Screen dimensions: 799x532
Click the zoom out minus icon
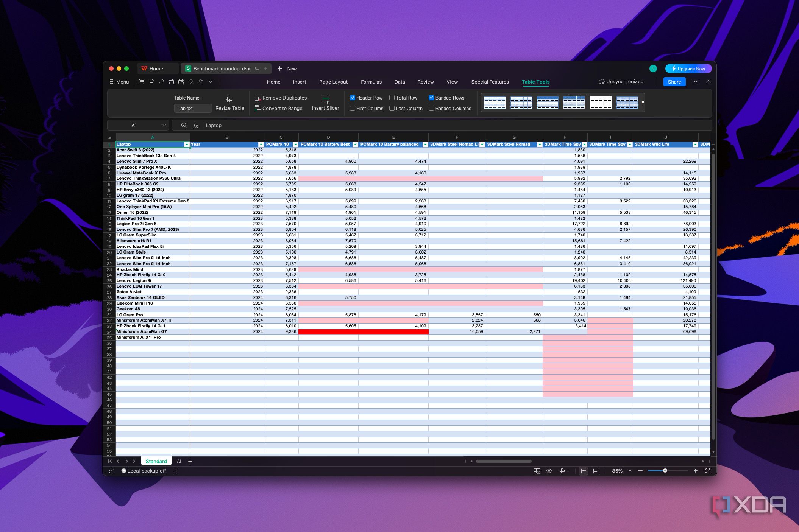click(x=640, y=471)
